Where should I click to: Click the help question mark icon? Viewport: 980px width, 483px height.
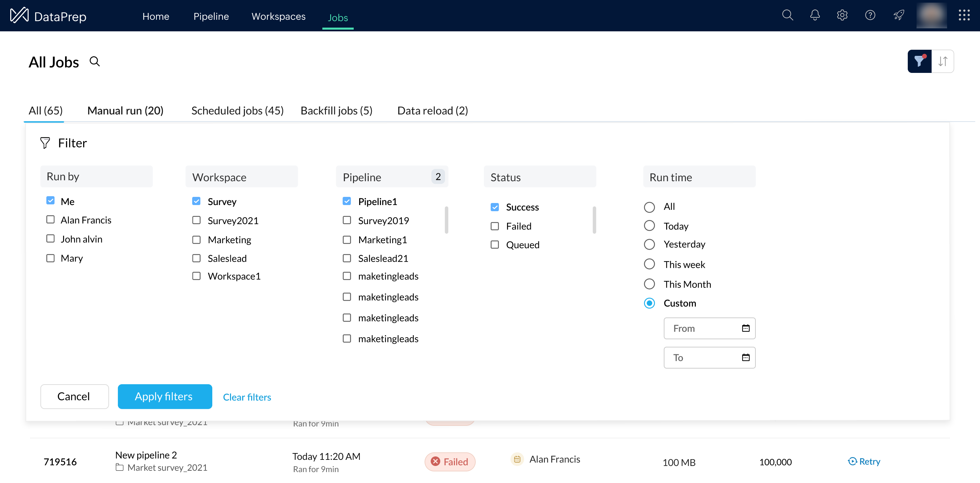(870, 15)
